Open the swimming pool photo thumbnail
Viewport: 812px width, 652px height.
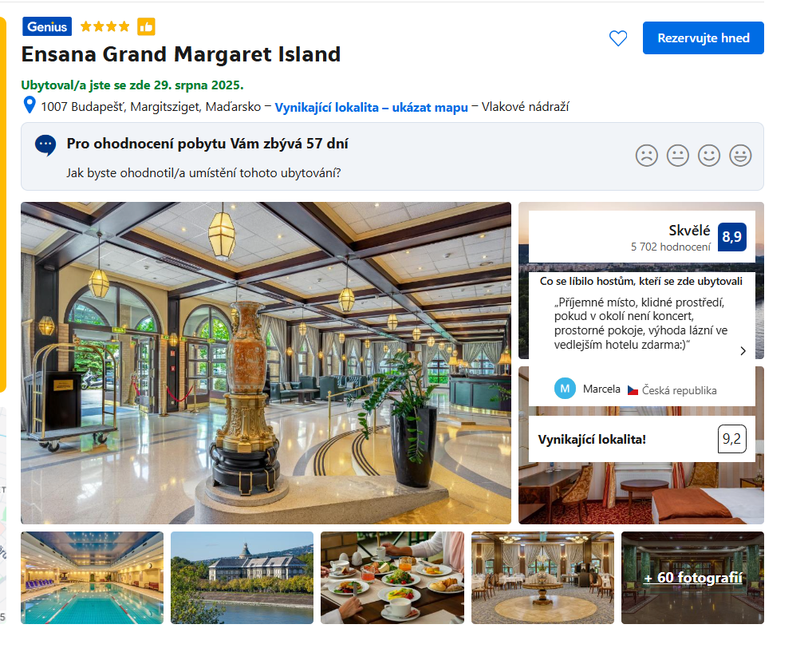(93, 577)
